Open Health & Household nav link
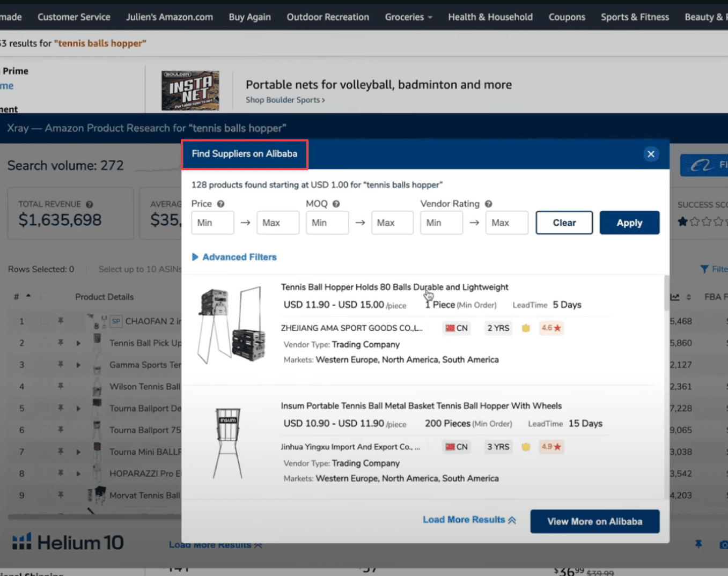Image resolution: width=728 pixels, height=576 pixels. click(x=490, y=17)
